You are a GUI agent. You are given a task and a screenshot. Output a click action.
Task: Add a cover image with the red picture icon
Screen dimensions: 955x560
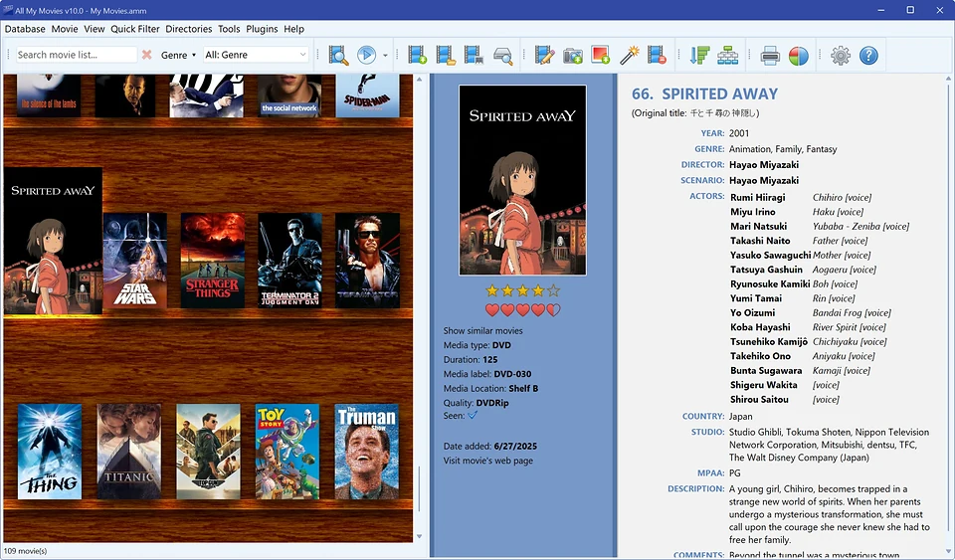coord(601,55)
